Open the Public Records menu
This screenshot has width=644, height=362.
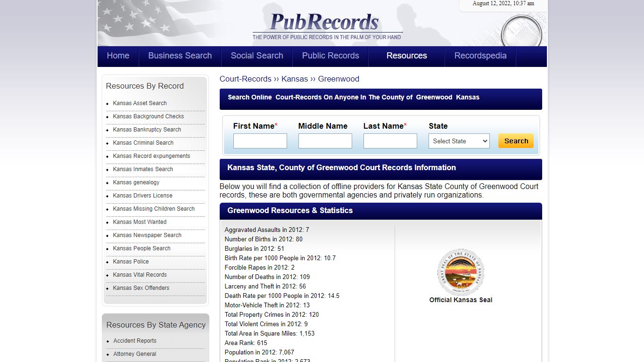click(x=330, y=56)
